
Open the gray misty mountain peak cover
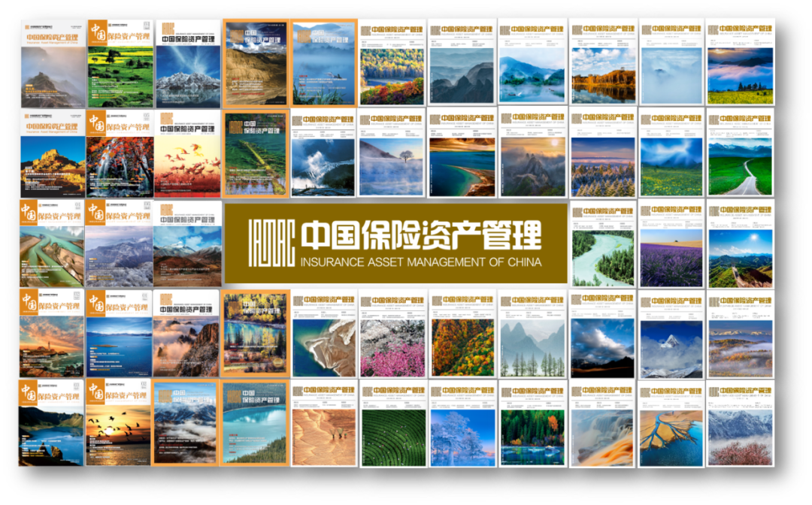click(x=53, y=64)
